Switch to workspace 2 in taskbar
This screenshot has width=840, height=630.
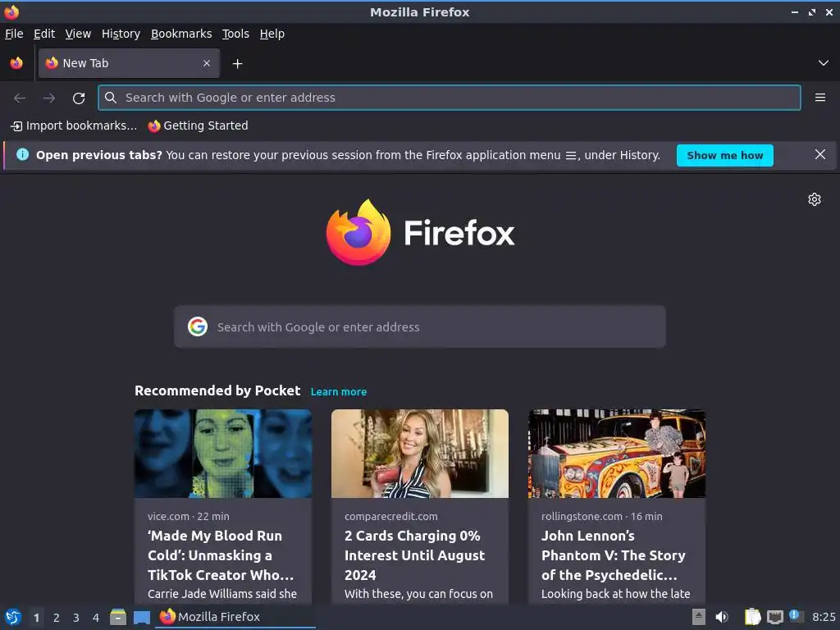click(57, 618)
